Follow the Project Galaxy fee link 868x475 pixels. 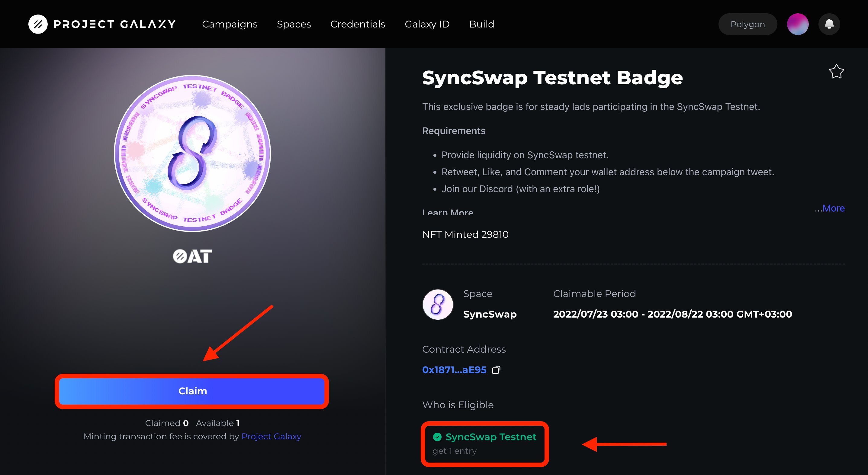[271, 436]
